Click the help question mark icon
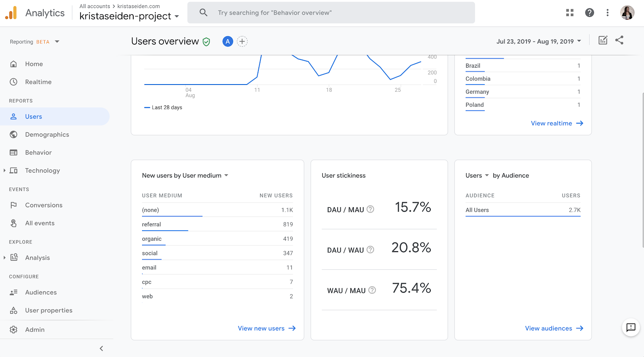The width and height of the screenshot is (644, 357). coord(589,13)
